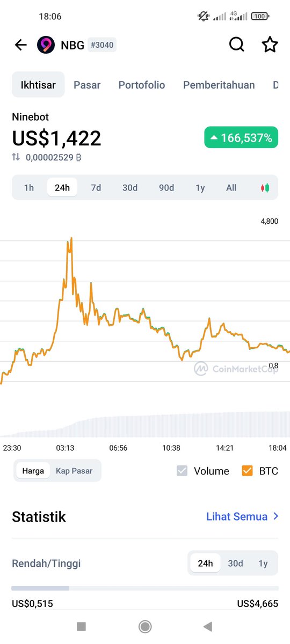290x644 pixels.
Task: Tap Android back triangle button
Action: [x=208, y=626]
